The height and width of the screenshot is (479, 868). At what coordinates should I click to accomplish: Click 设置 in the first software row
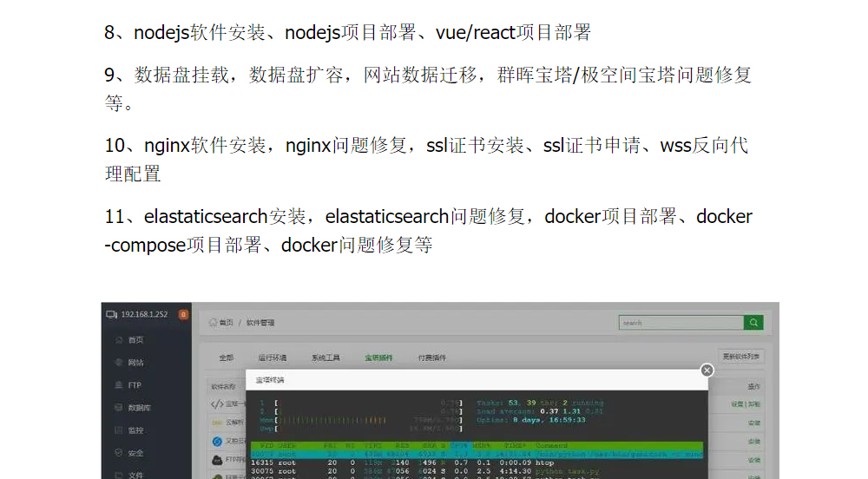tap(735, 404)
